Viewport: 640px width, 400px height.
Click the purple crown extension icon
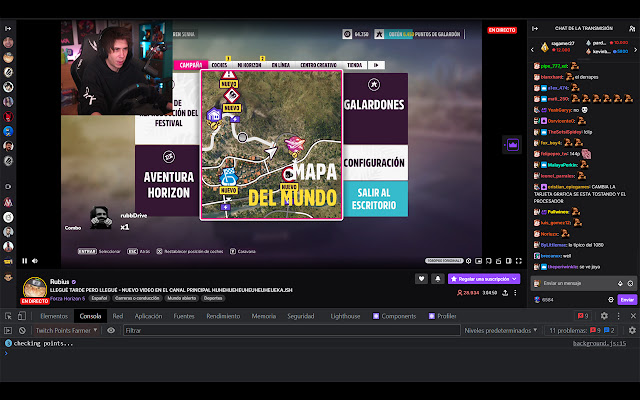(x=513, y=144)
